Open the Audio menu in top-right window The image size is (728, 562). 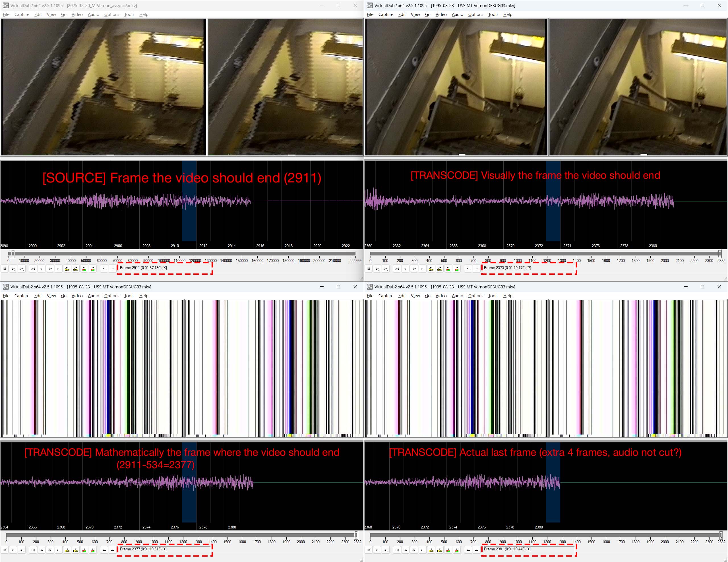457,14
